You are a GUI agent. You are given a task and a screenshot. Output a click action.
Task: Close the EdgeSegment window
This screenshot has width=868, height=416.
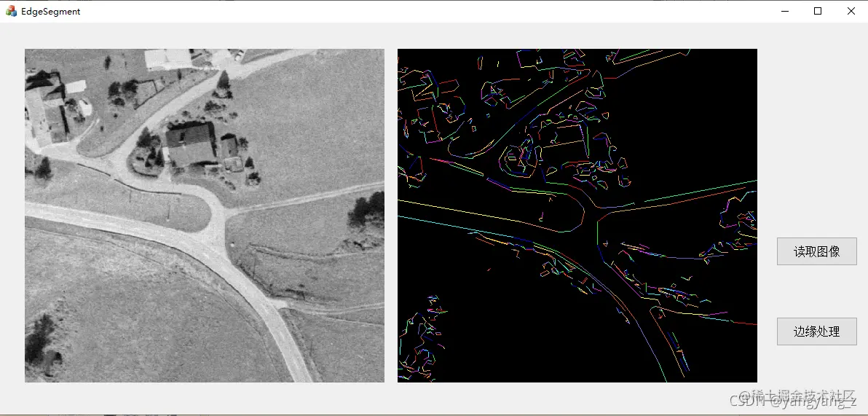tap(851, 11)
